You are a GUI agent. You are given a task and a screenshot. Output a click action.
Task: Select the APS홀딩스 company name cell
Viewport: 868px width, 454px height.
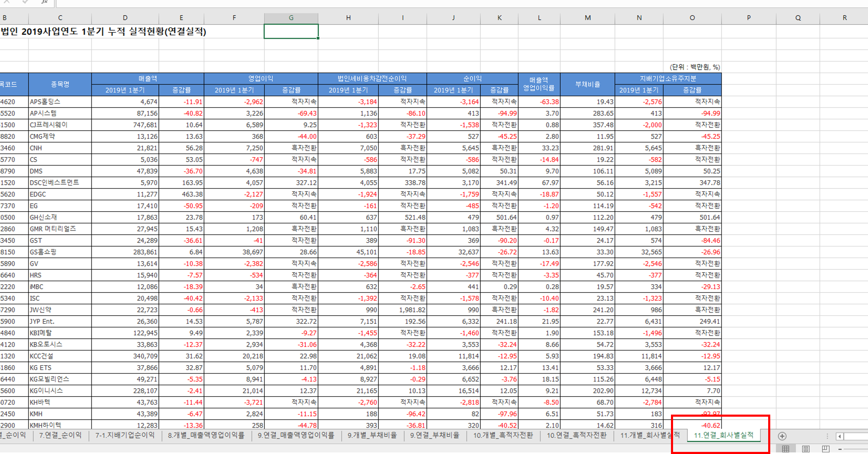(x=60, y=101)
